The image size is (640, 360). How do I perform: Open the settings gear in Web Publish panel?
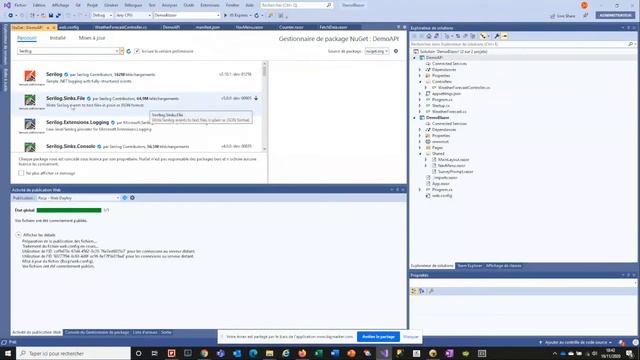(x=132, y=198)
